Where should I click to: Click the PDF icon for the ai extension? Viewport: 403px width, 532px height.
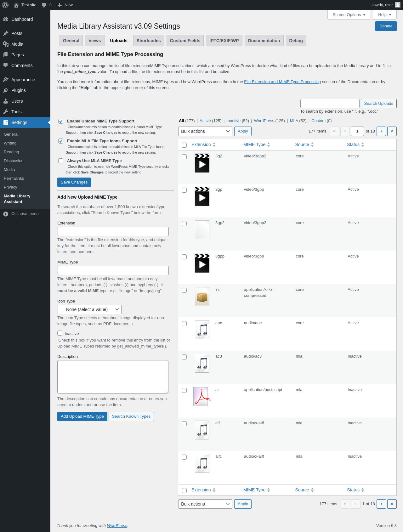(x=201, y=397)
